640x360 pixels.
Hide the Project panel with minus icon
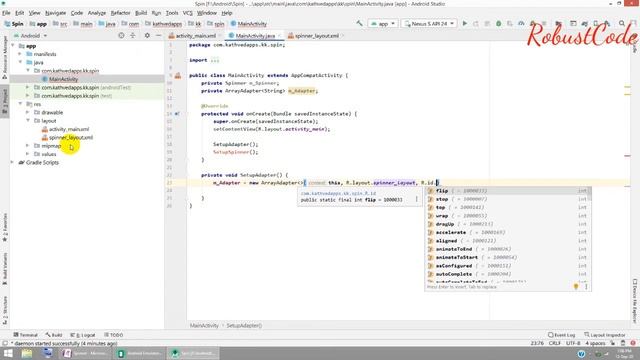click(158, 36)
